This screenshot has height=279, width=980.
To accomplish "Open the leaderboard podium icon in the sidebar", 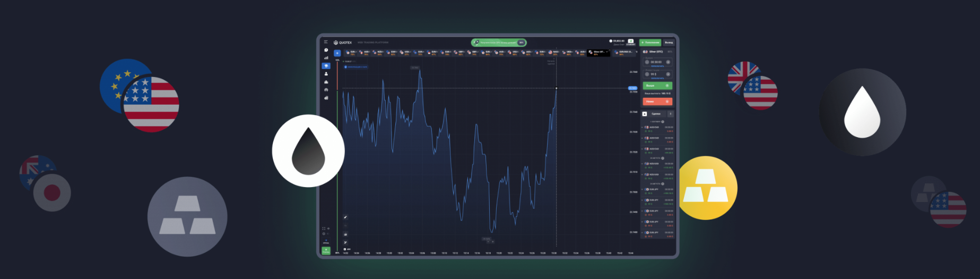I will [326, 82].
